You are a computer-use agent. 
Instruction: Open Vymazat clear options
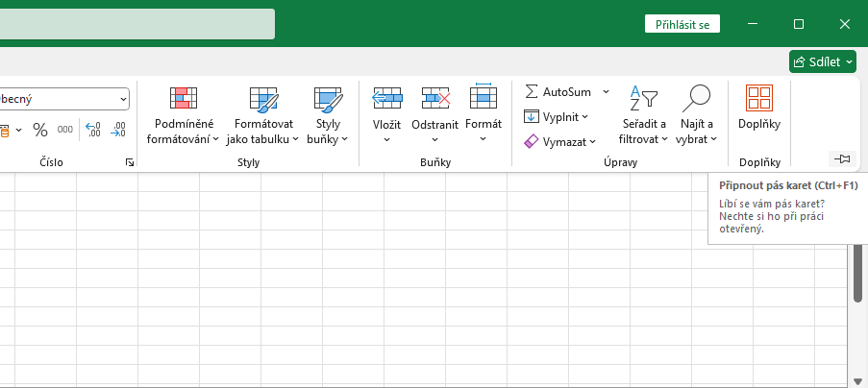559,142
